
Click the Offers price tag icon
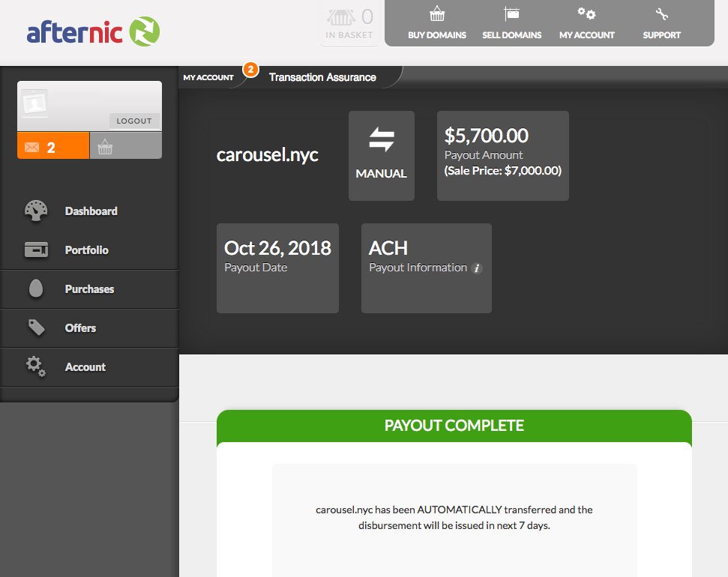tap(36, 327)
